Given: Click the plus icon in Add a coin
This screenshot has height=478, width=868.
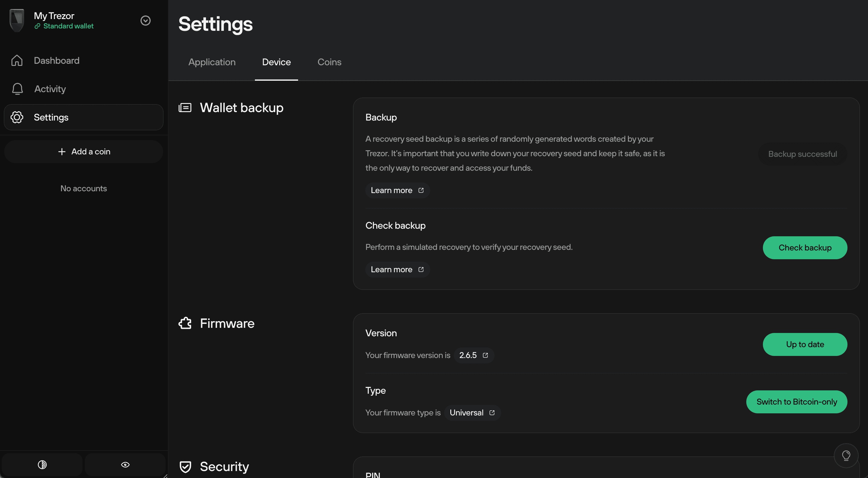Looking at the screenshot, I should (62, 152).
